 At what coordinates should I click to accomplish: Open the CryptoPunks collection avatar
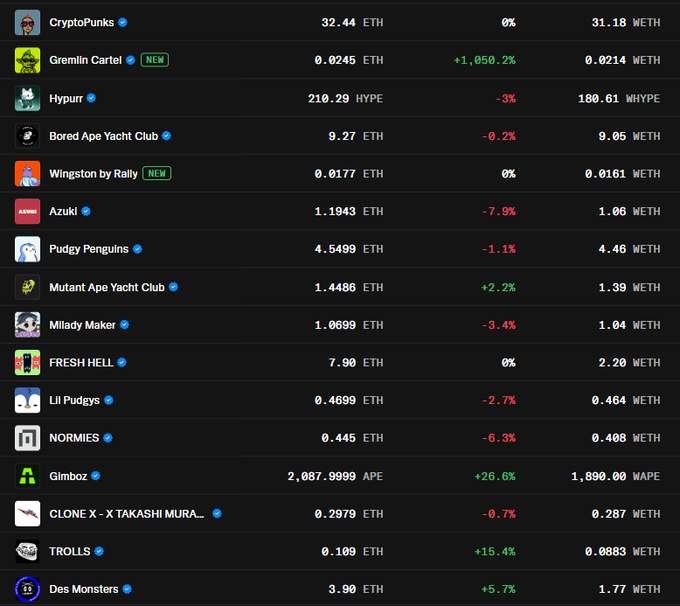[x=27, y=23]
